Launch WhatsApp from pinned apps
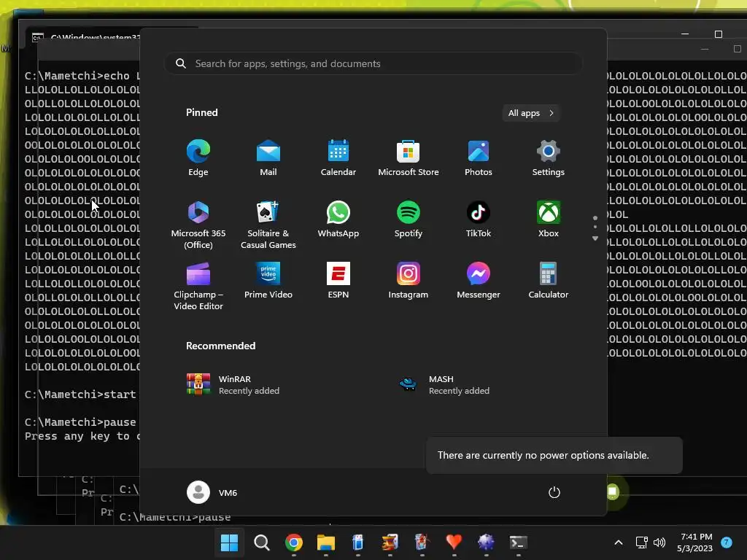Screen dimensions: 747x560 click(x=338, y=219)
